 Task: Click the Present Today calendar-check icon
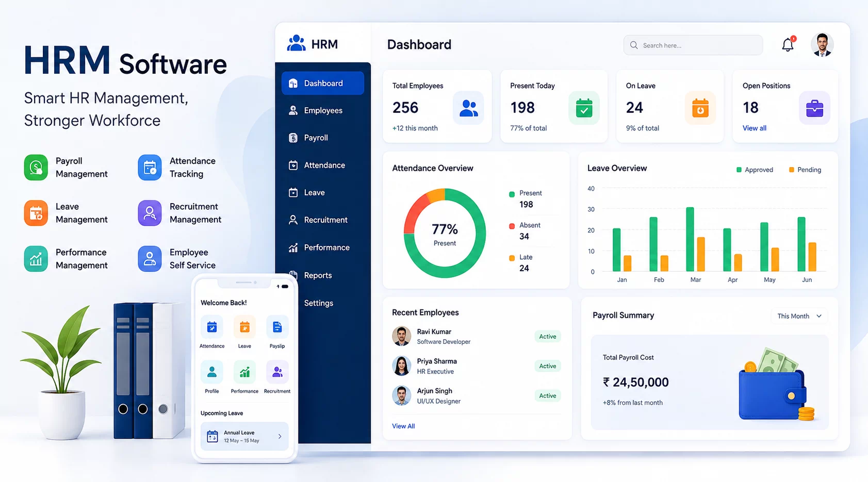pyautogui.click(x=584, y=108)
